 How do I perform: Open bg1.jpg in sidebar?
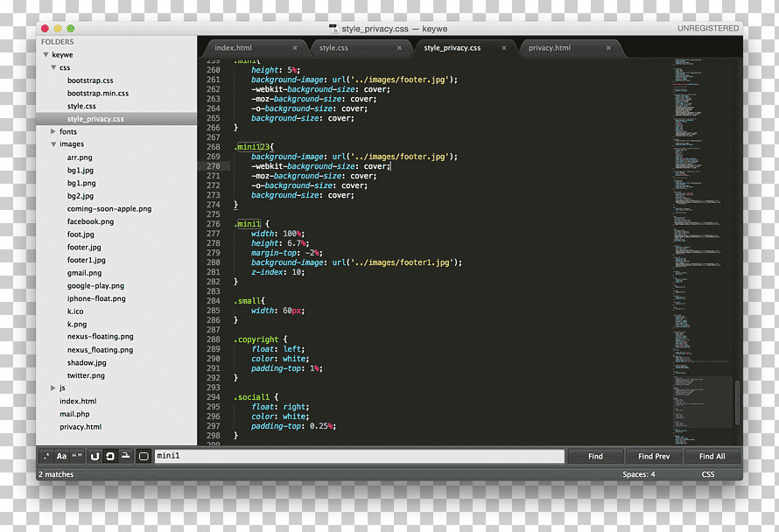[x=80, y=171]
